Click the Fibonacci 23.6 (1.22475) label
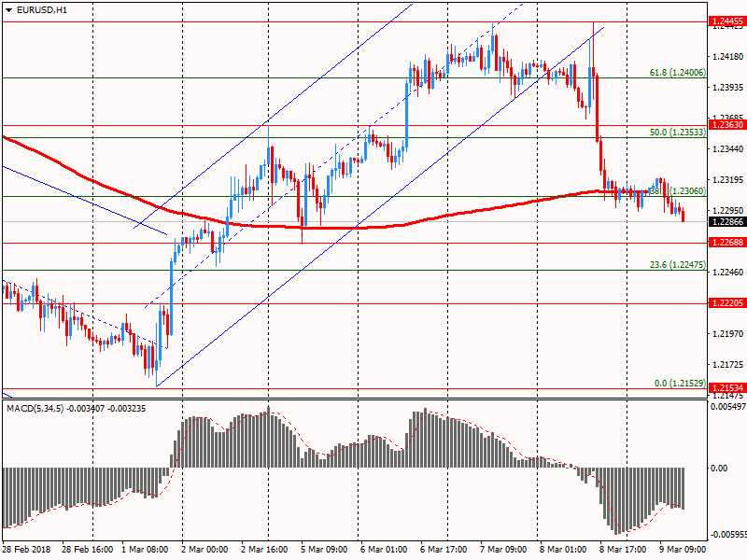Screen dimensions: 747x560 678,265
